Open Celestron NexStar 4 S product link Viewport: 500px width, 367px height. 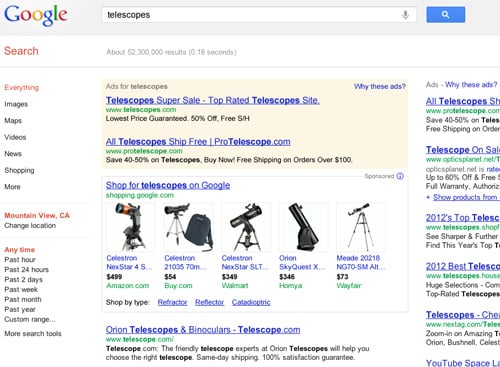pos(129,262)
